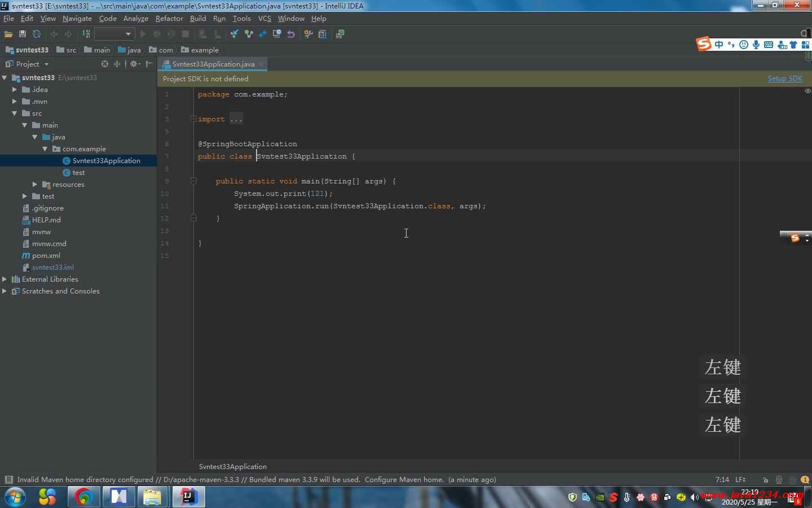Viewport: 812px width, 508px height.
Task: Select mvnw.cmd in project tree
Action: coord(49,243)
